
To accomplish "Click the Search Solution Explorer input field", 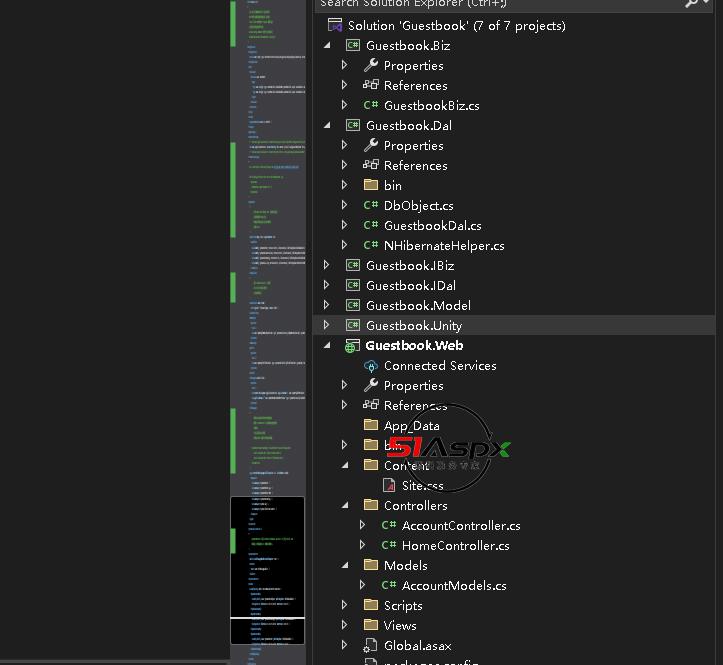I will click(500, 4).
